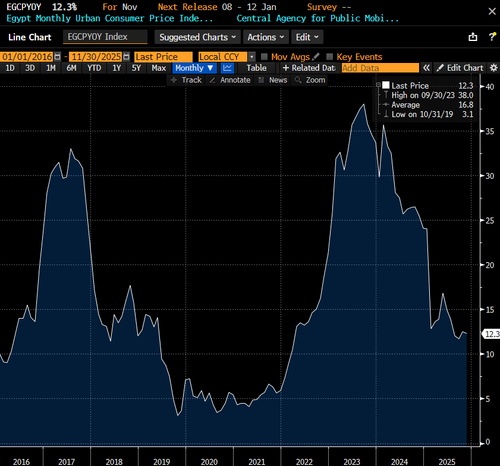
Task: Open the News overlay tool
Action: pyautogui.click(x=273, y=80)
